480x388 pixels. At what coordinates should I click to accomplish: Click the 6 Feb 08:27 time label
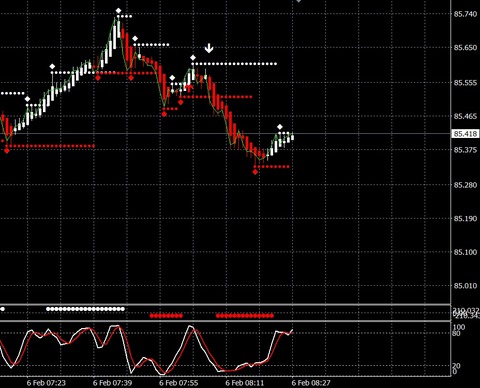311,383
